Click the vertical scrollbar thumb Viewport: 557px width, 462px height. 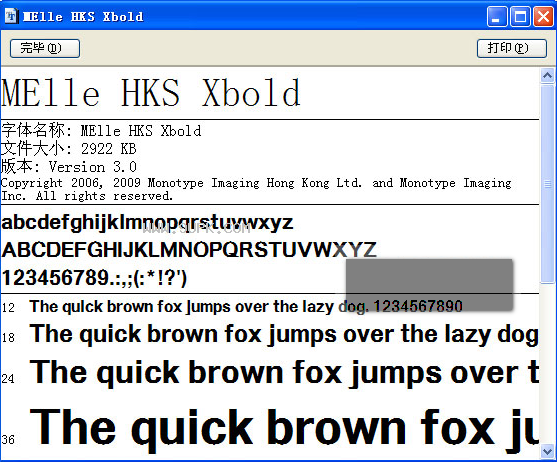point(547,184)
